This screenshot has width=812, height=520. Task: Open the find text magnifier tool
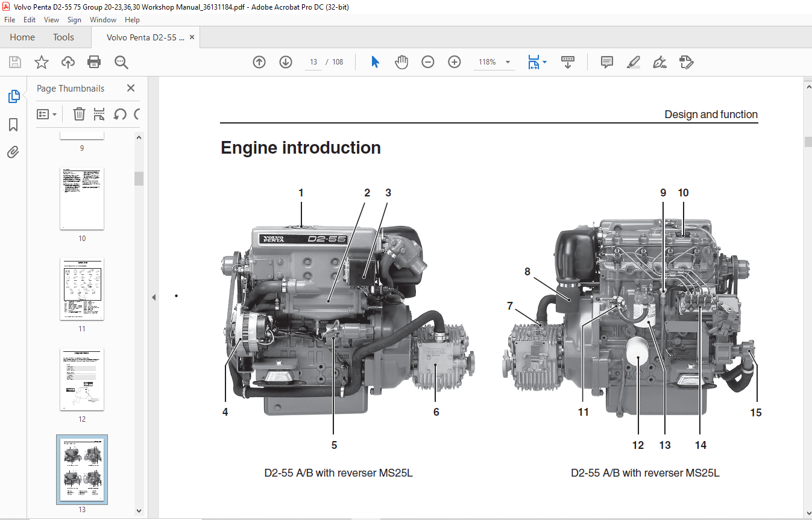tap(121, 62)
